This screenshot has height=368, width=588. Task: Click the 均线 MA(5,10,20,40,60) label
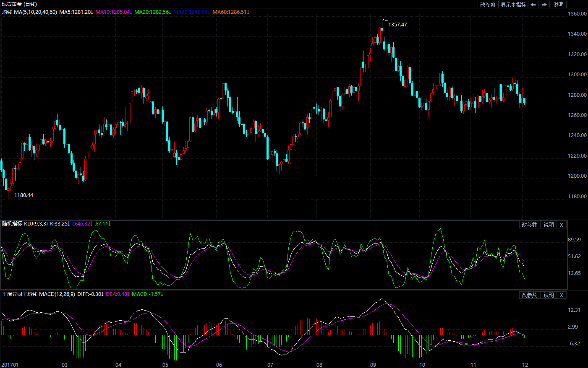pyautogui.click(x=29, y=12)
